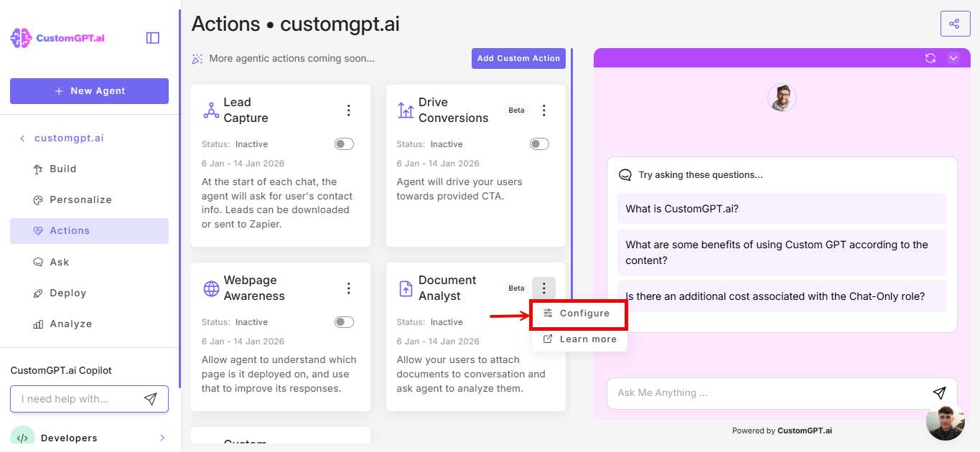Click the Developers code icon

click(22, 438)
